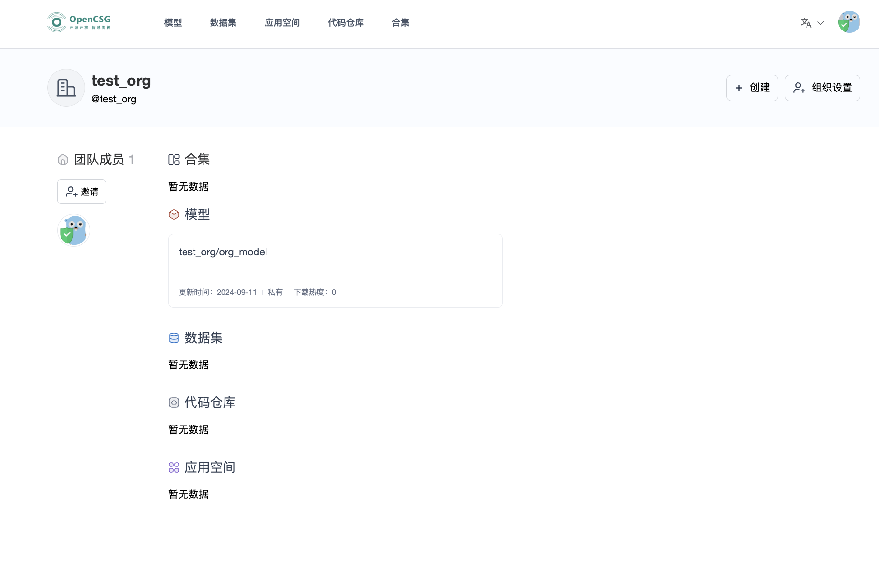Viewport: 879px width, 588px height.
Task: Click the OpenCSG logo
Action: [79, 22]
